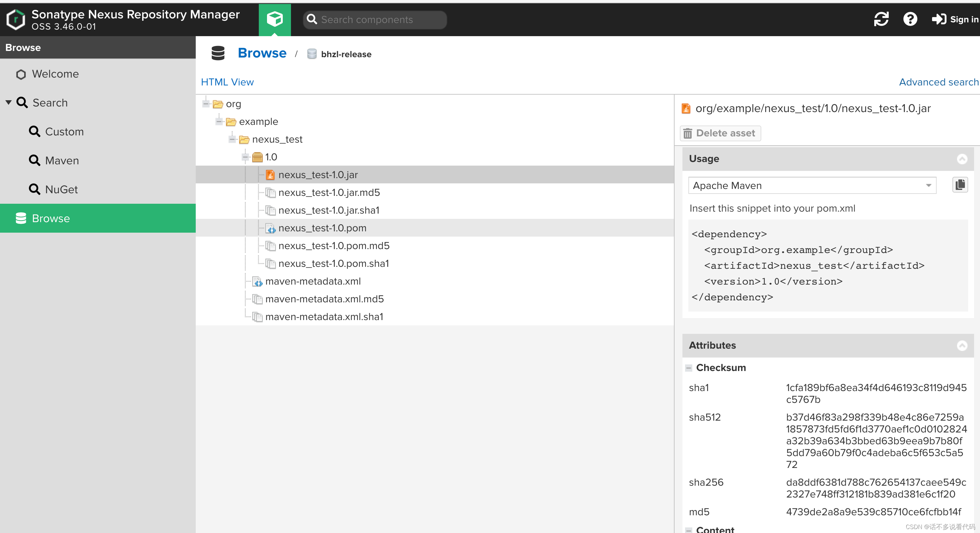
Task: Select nexus_test-1.0.pom asset
Action: click(x=322, y=228)
